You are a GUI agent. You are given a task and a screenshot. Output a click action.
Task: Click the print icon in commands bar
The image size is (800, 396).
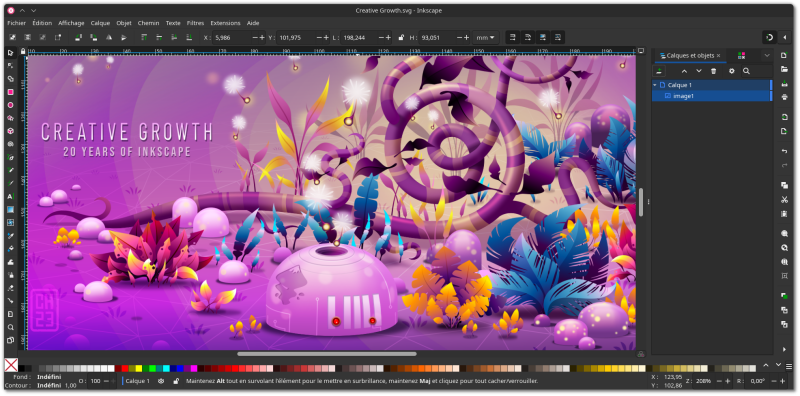tap(785, 97)
